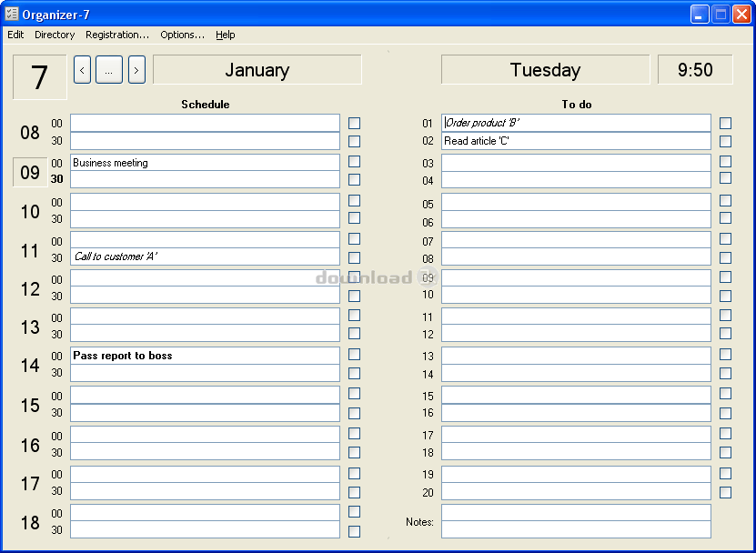756x553 pixels.
Task: Check the 12:30 schedule checkbox
Action: [x=355, y=296]
